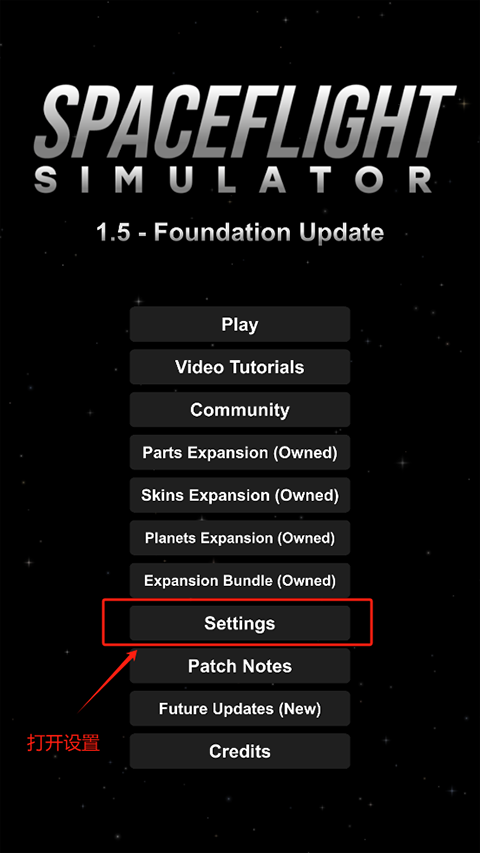Click the SPACEFLIGHT logo title
Viewport: 480px width, 853px height.
(244, 122)
